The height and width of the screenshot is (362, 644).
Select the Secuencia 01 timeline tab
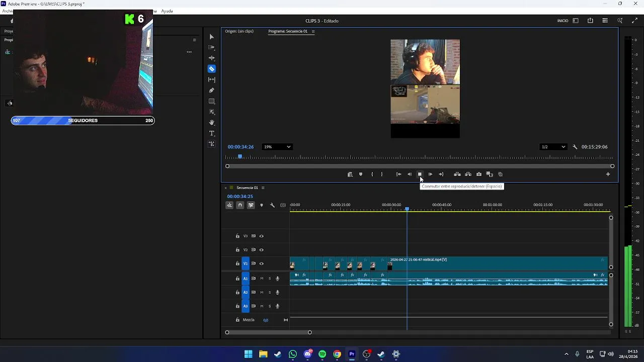tap(247, 188)
